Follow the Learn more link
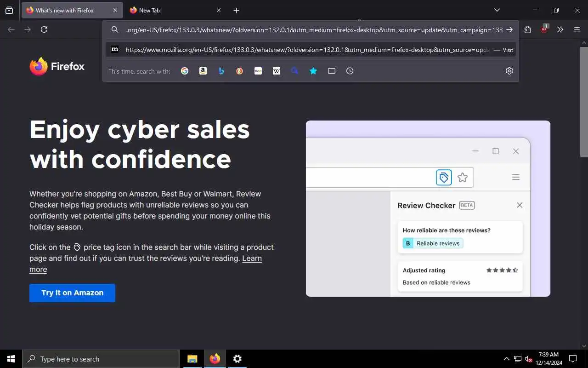This screenshot has height=368, width=588. coord(252,259)
